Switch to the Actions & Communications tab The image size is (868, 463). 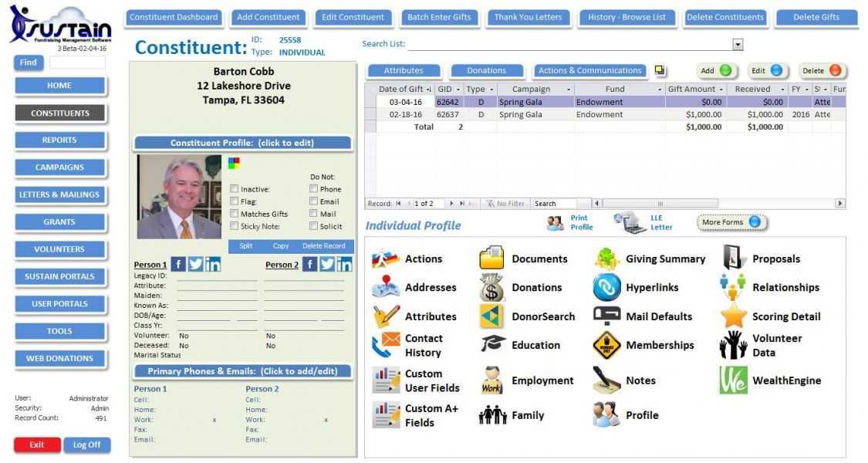pyautogui.click(x=589, y=70)
